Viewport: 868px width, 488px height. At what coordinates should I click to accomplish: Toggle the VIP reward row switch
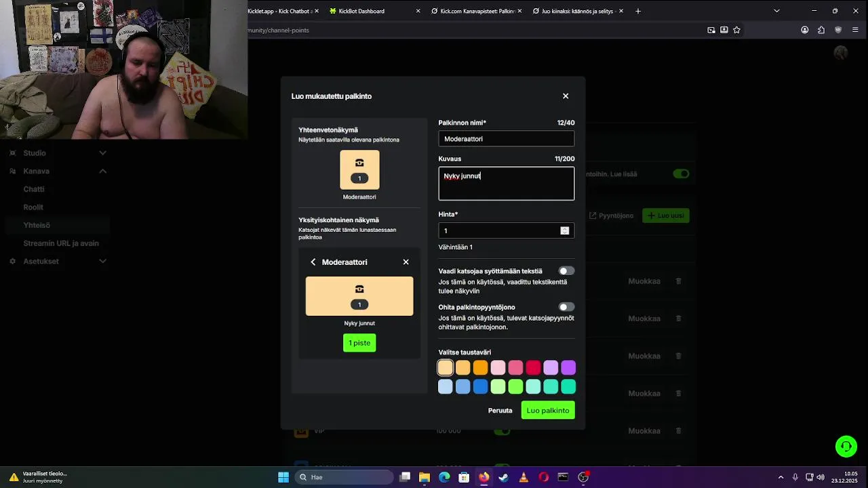point(502,431)
